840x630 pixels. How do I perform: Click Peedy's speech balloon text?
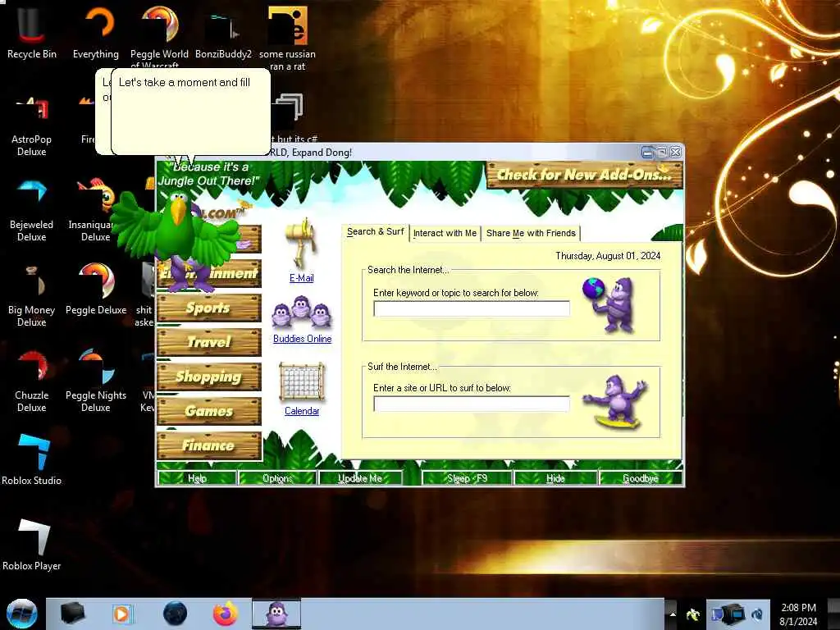point(185,83)
